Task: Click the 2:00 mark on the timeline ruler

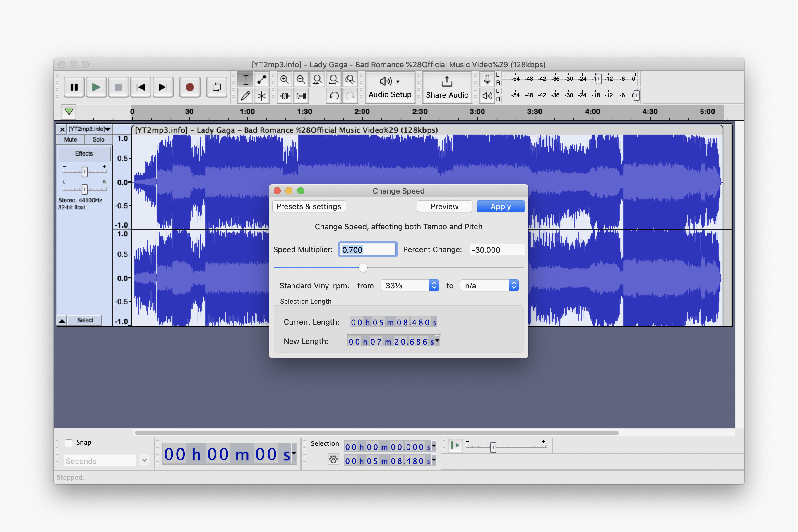Action: 362,112
